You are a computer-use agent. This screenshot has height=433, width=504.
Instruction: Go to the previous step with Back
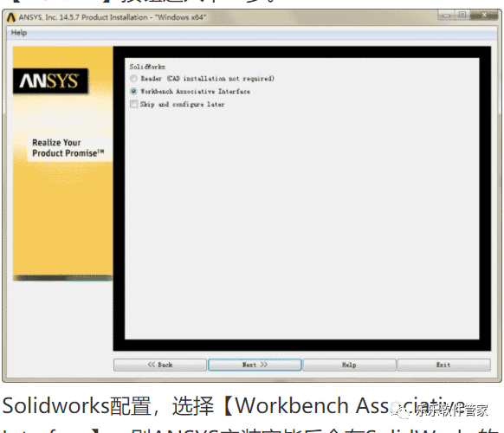click(160, 365)
